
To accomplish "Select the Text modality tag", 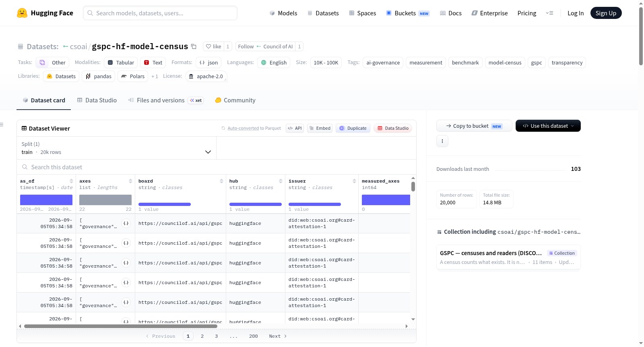I will tap(153, 62).
